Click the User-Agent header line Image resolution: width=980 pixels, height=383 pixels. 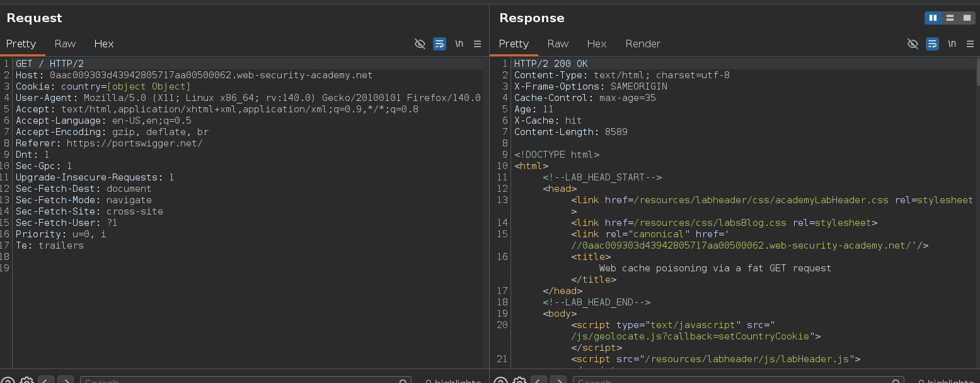248,98
